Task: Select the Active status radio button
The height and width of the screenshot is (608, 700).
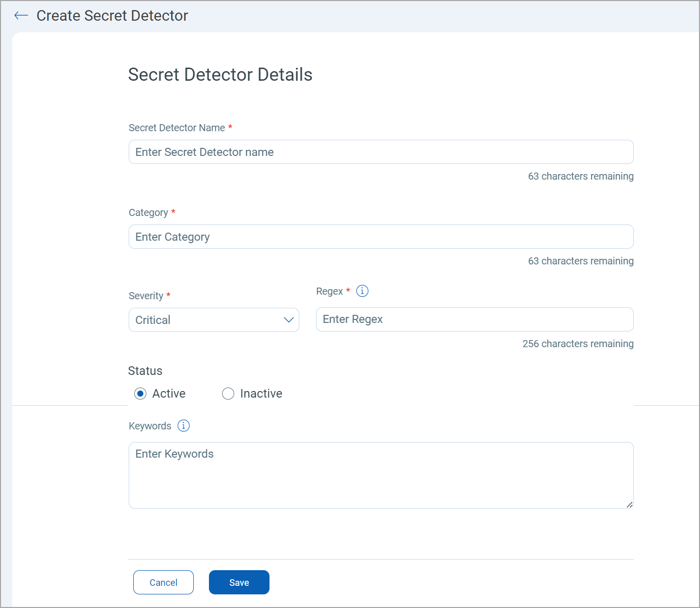Action: click(x=140, y=394)
